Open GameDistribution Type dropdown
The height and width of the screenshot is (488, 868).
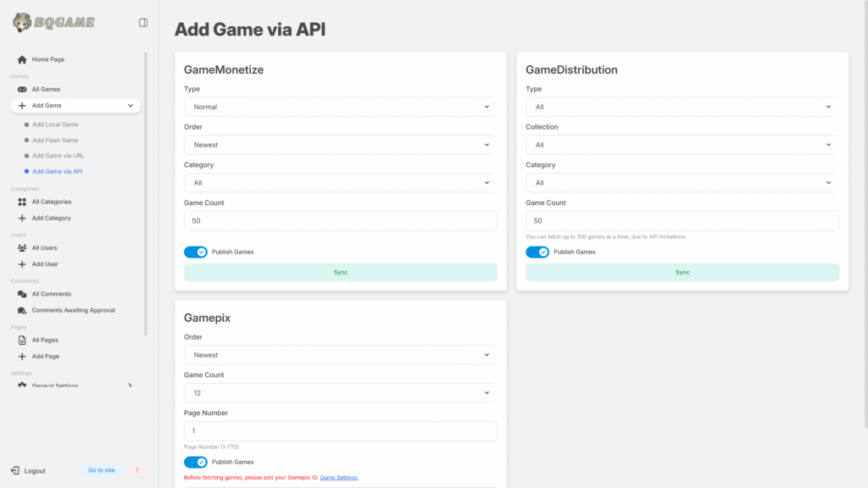click(x=682, y=107)
